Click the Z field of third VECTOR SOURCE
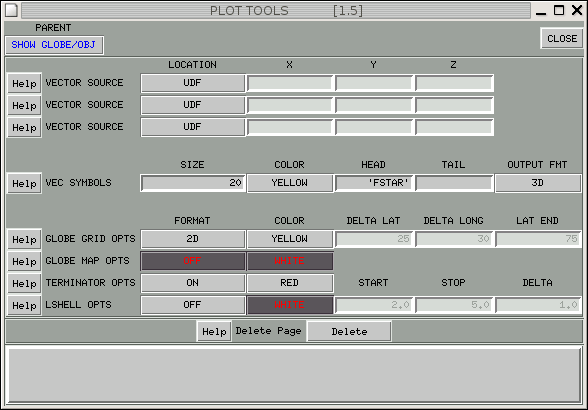The image size is (588, 410). pos(454,127)
